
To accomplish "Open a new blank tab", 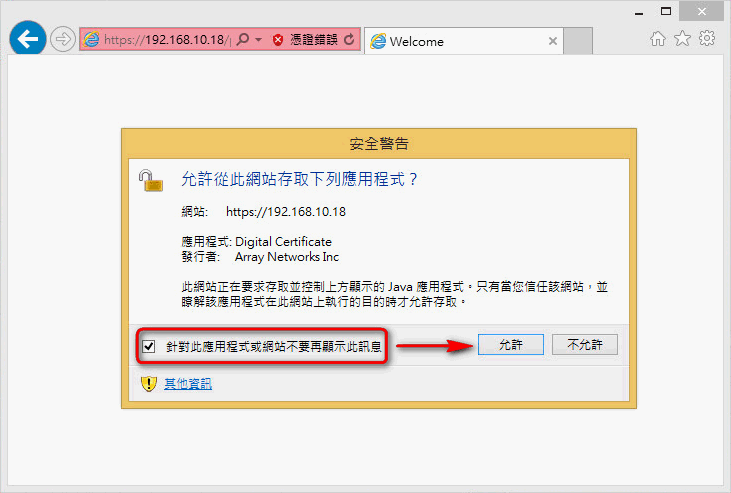I will pos(578,41).
